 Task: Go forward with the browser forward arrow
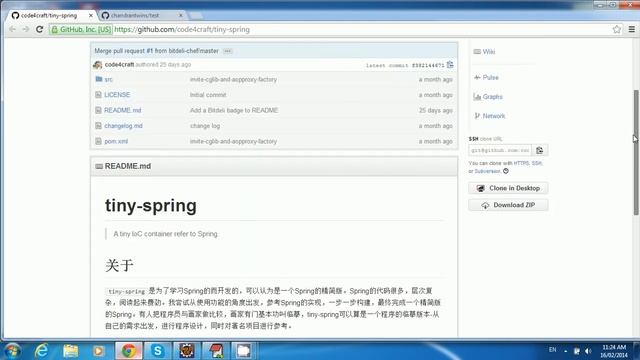26,29
